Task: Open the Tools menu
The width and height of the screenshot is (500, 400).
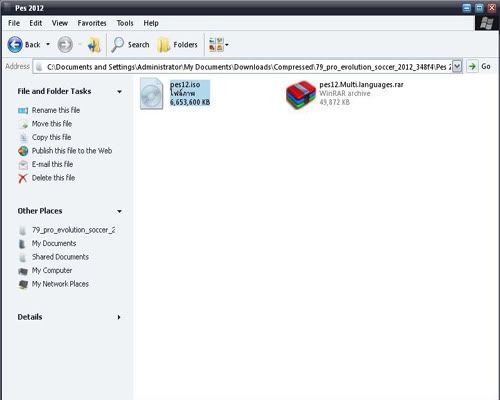Action: pos(125,23)
